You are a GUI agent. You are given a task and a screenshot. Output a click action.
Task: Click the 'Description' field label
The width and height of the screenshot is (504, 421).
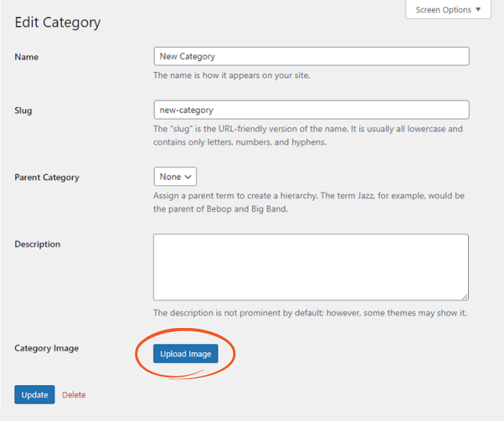[37, 244]
